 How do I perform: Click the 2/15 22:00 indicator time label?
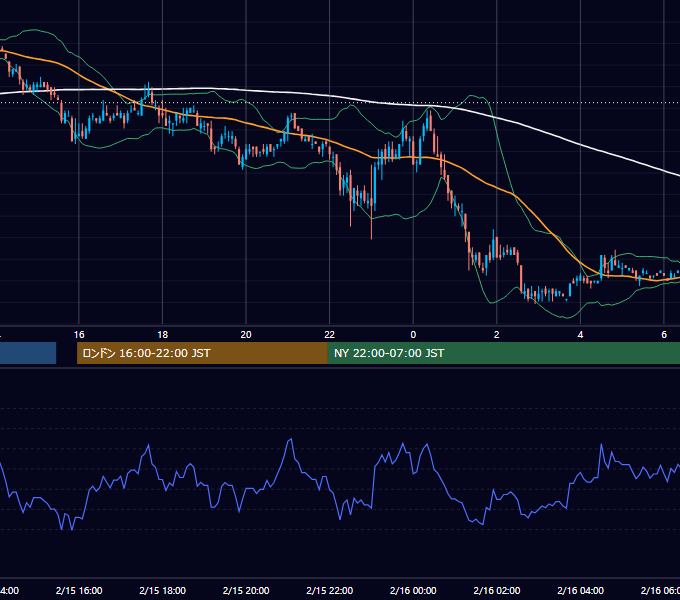(x=330, y=590)
